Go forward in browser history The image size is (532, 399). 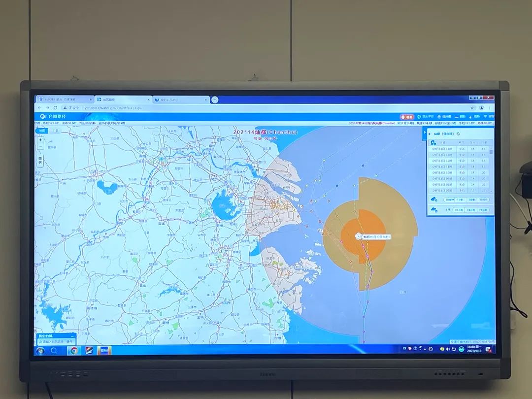pyautogui.click(x=47, y=107)
